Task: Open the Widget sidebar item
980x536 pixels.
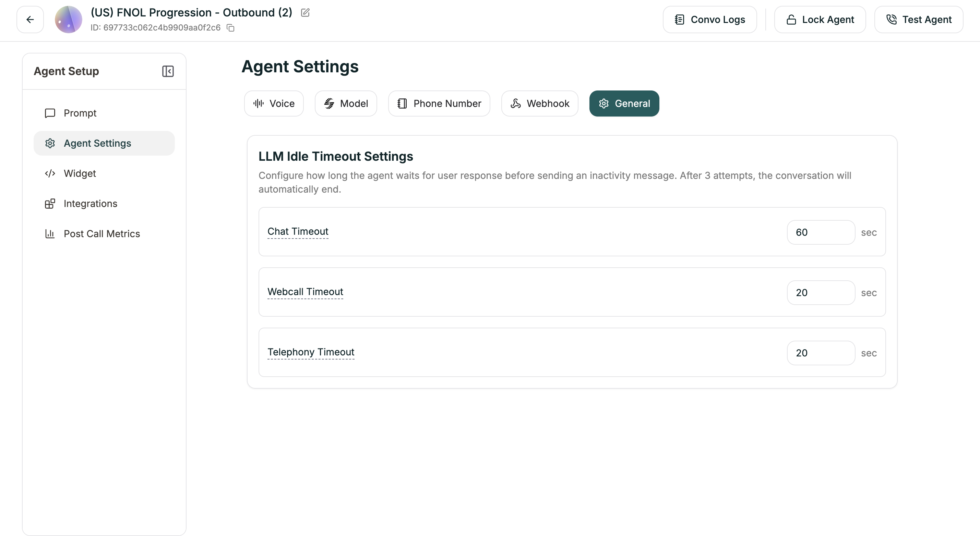Action: coord(80,173)
